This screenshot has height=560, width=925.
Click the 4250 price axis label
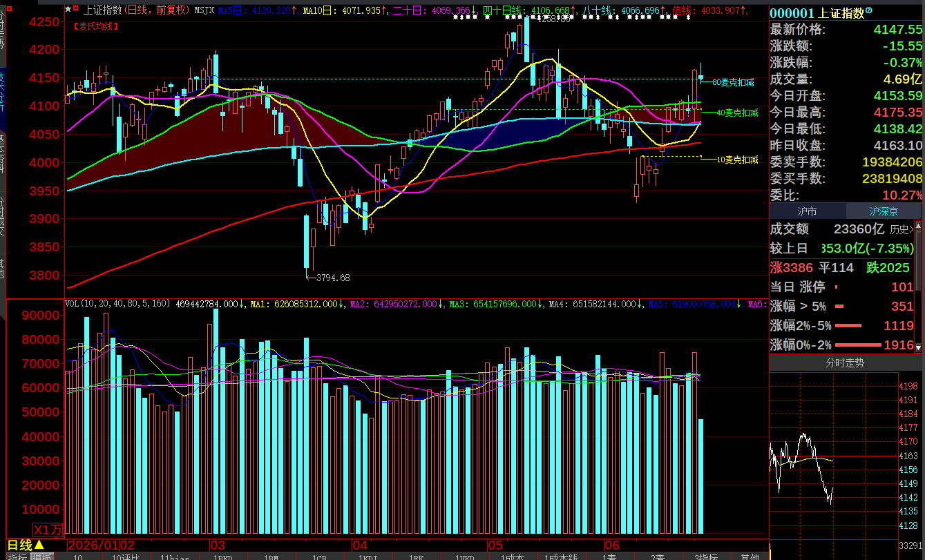pos(44,22)
